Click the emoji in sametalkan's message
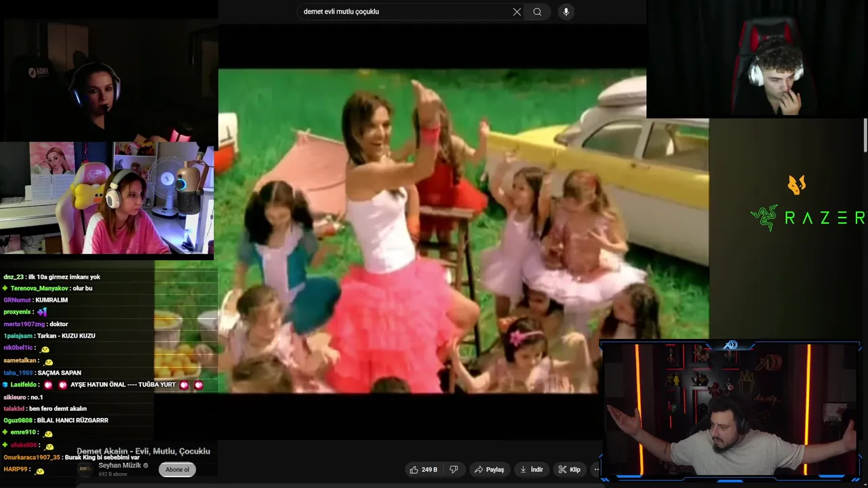Image resolution: width=868 pixels, height=488 pixels. tap(48, 361)
